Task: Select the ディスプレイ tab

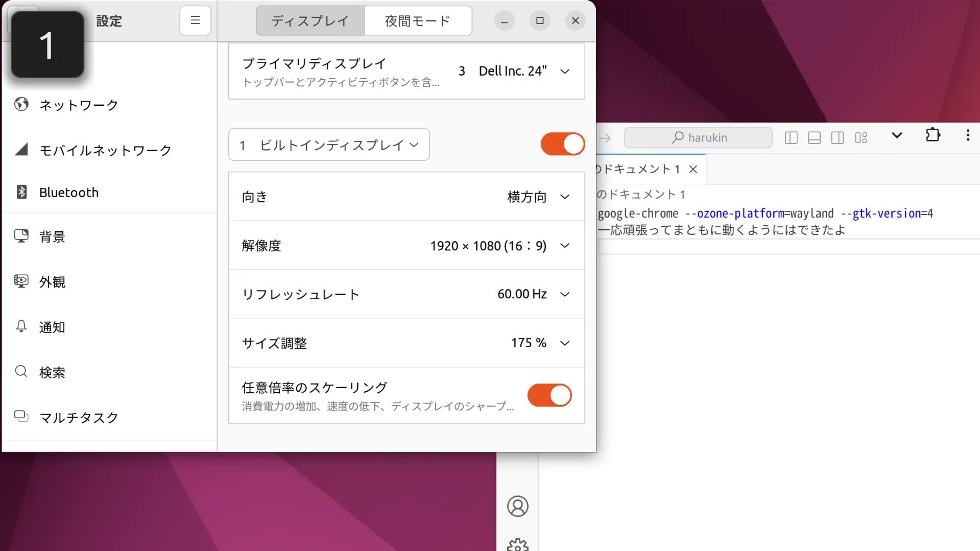Action: click(x=310, y=21)
